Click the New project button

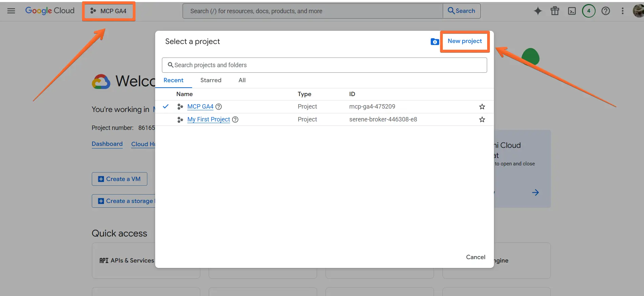tap(464, 41)
